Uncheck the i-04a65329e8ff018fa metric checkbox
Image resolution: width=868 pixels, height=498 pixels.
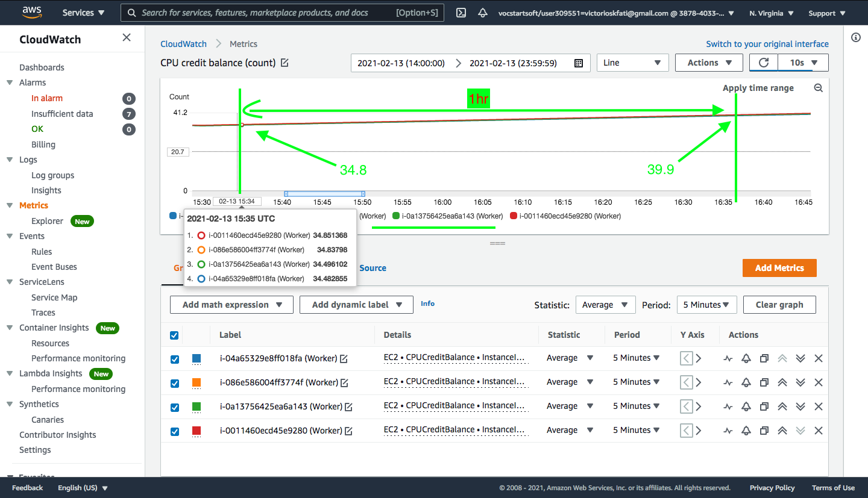[x=175, y=359]
